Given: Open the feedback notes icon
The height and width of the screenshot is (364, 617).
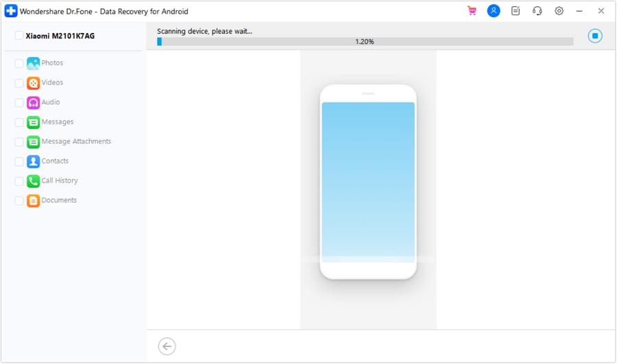Looking at the screenshot, I should coord(516,11).
